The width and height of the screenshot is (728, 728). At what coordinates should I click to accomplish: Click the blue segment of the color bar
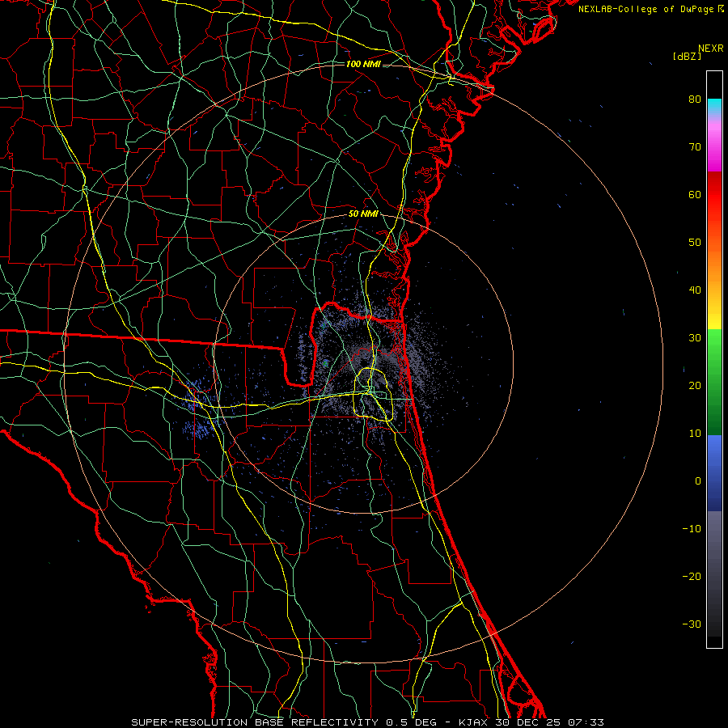pos(714,472)
